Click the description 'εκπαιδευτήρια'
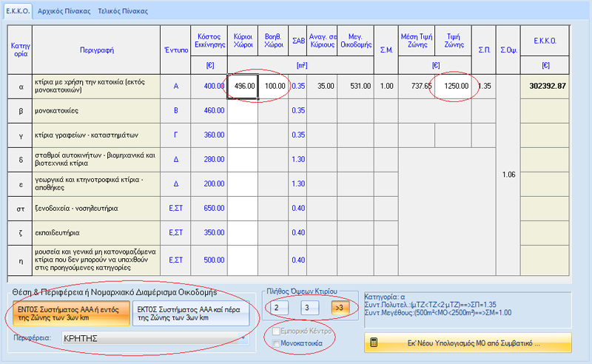The width and height of the screenshot is (592, 364). [57, 233]
